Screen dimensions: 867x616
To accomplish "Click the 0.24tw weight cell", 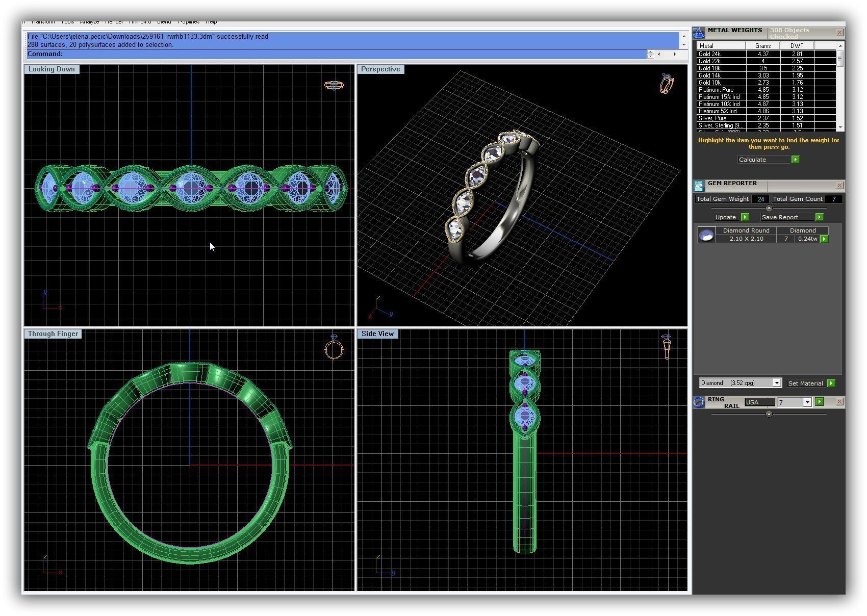I will [807, 239].
